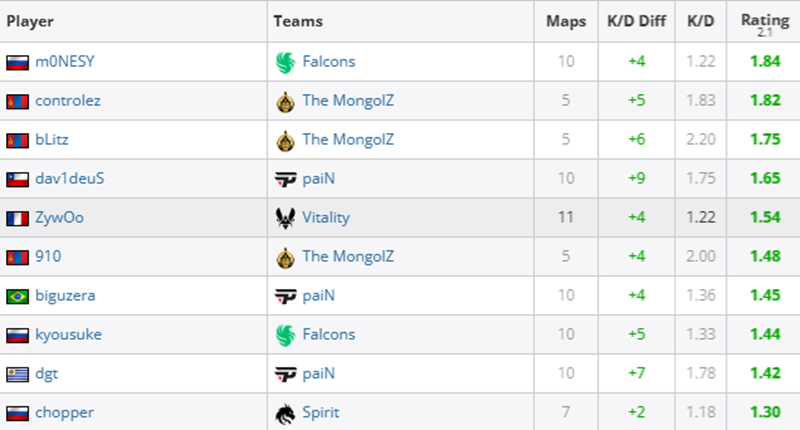
Task: Click the French flag beside ZywOo
Action: tap(16, 218)
